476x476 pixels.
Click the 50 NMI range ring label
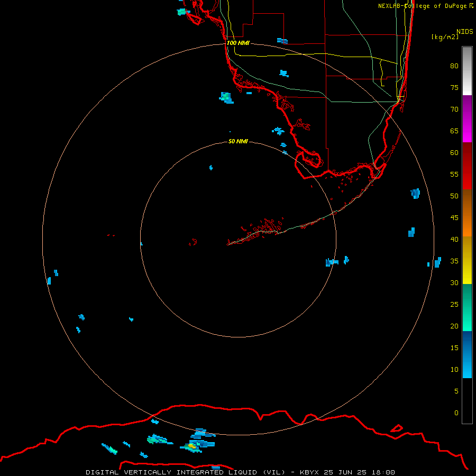pos(238,141)
